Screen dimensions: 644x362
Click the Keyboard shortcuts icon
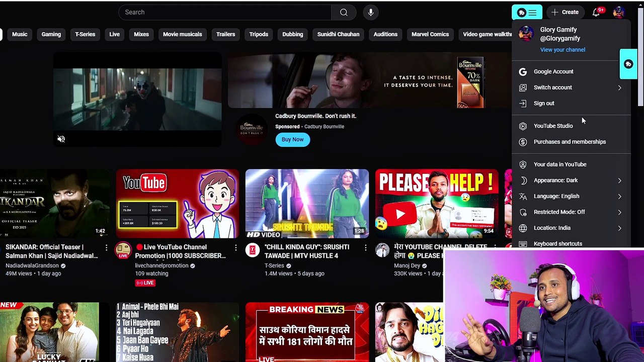point(523,244)
